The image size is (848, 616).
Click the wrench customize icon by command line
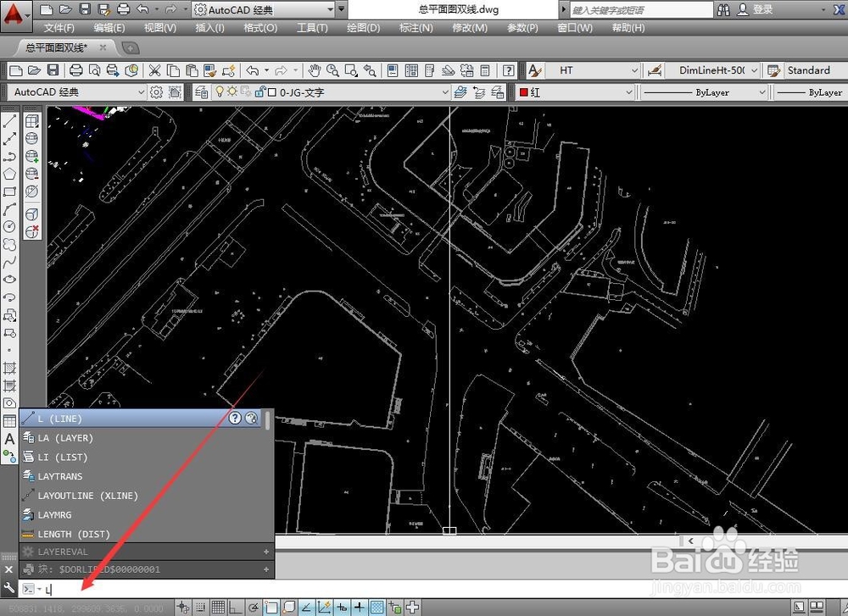pos(8,588)
